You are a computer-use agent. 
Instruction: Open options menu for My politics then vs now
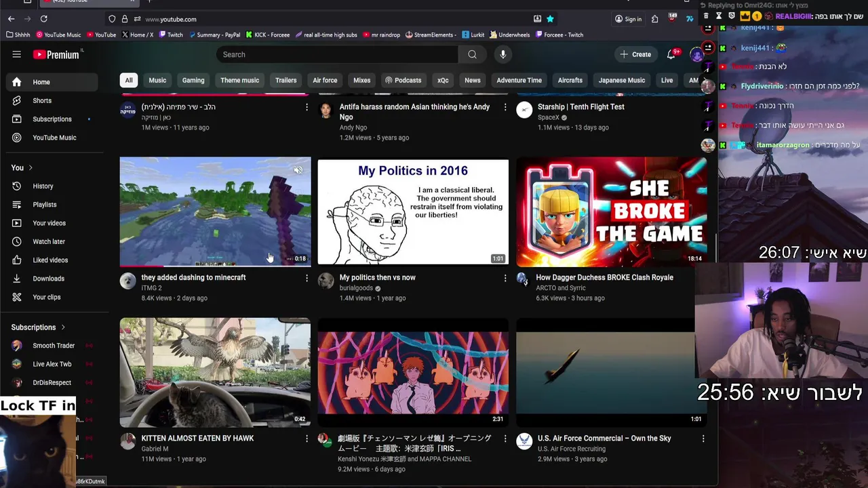[x=505, y=278]
